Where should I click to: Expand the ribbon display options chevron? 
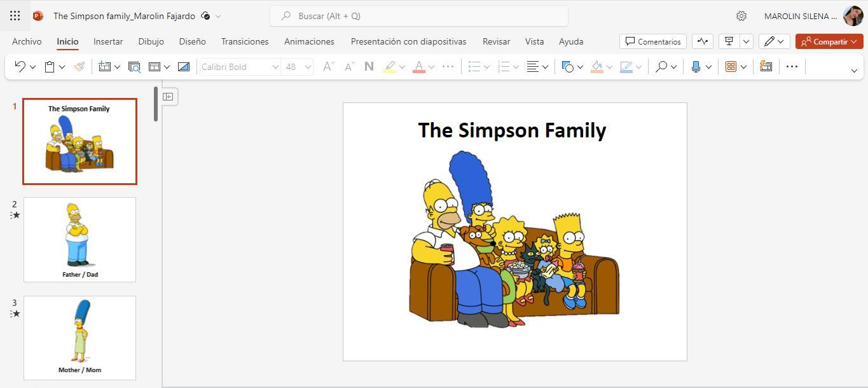pyautogui.click(x=854, y=71)
